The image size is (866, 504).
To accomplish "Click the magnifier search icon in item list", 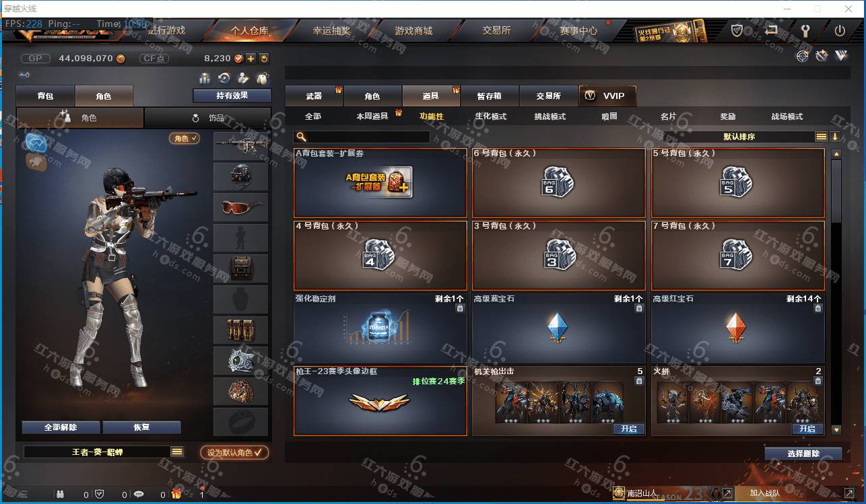I will [x=302, y=137].
